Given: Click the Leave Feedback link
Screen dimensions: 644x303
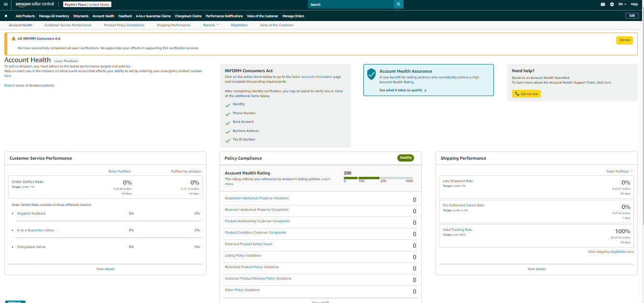Looking at the screenshot, I should click(x=66, y=61).
